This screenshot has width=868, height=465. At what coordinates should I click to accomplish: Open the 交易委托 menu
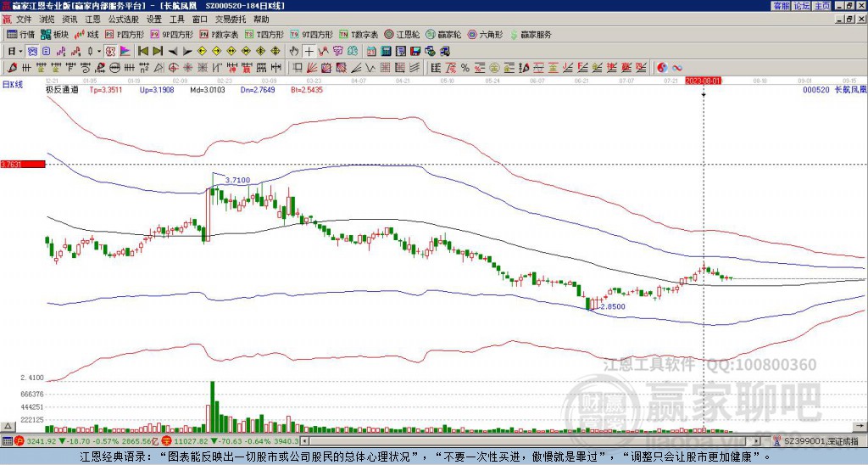[231, 20]
